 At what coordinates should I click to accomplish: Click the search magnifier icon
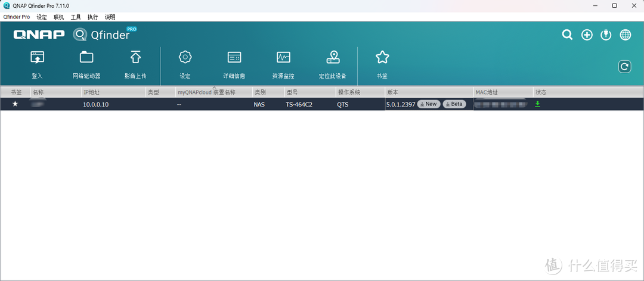pyautogui.click(x=567, y=35)
